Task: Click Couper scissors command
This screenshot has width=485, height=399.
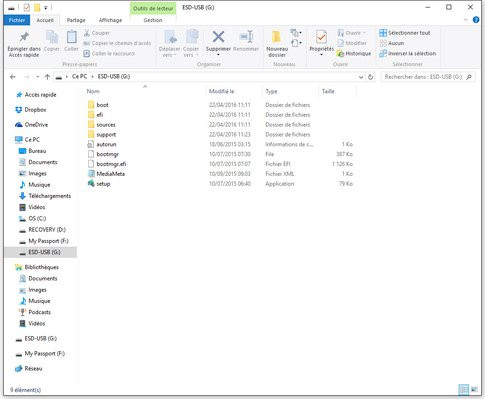Action: click(97, 33)
